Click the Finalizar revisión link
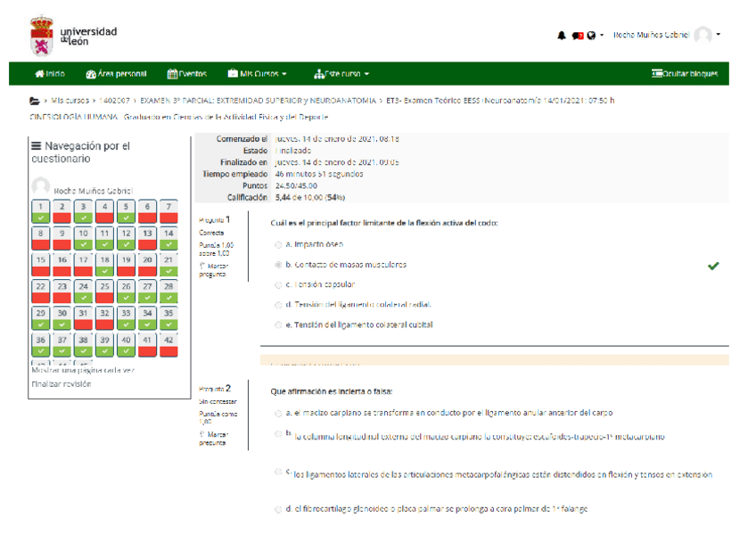The width and height of the screenshot is (756, 534). pyautogui.click(x=62, y=384)
